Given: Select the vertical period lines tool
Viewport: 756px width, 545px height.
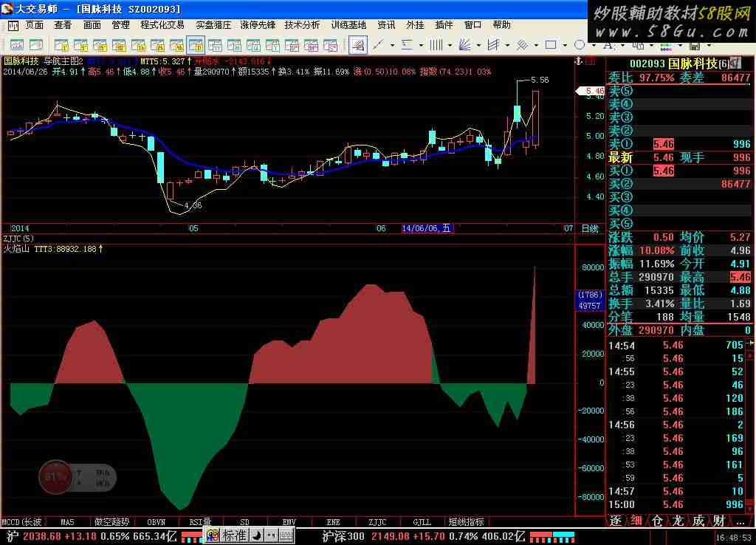Looking at the screenshot, I should click(x=436, y=45).
